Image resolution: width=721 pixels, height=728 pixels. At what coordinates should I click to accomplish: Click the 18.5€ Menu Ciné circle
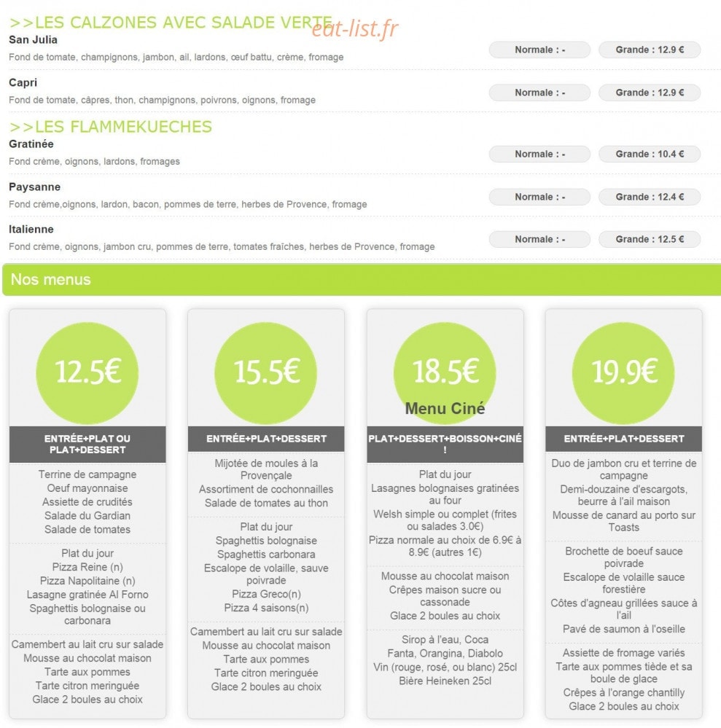[x=445, y=373]
